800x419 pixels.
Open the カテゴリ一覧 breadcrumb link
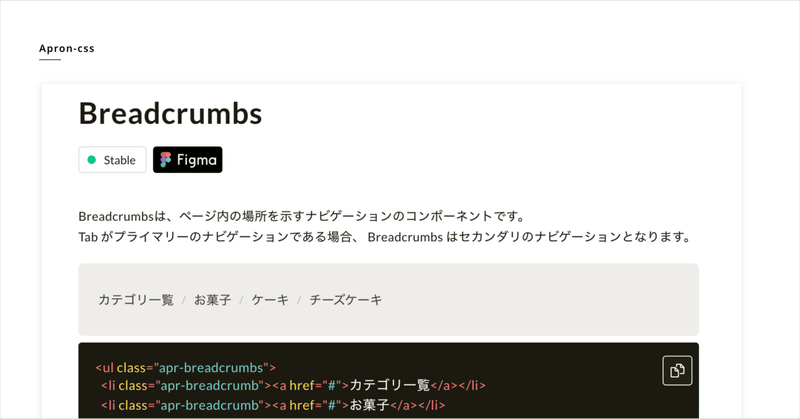[x=136, y=300]
